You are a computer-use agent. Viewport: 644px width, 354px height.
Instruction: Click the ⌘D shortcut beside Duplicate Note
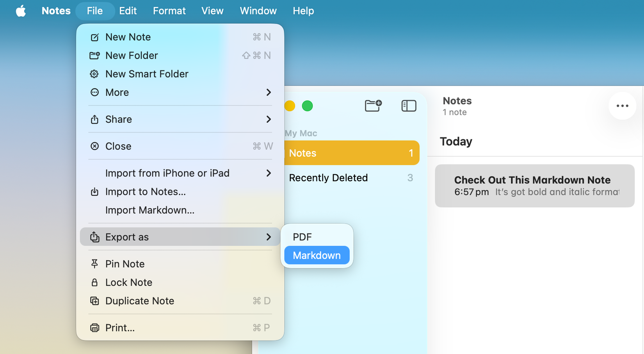(x=262, y=301)
